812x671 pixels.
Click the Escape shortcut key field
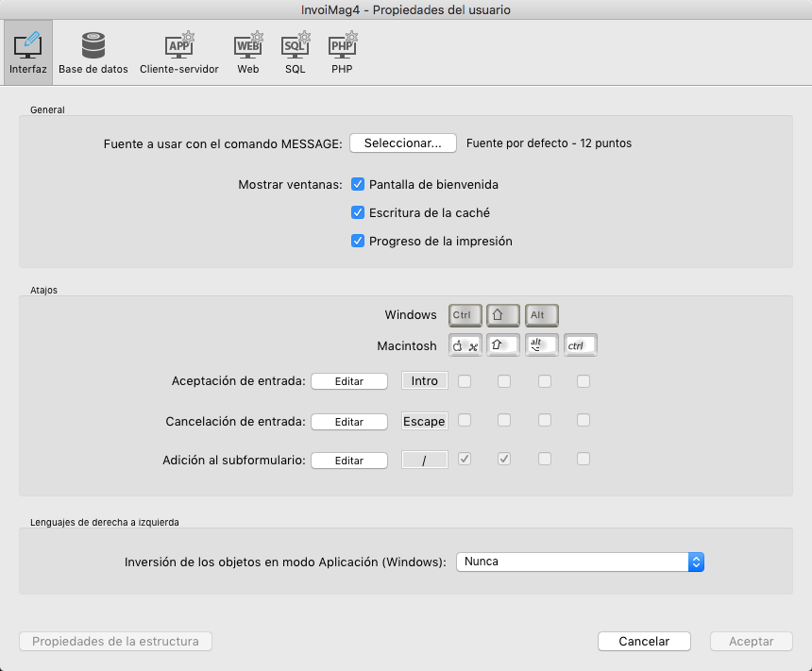coord(425,422)
